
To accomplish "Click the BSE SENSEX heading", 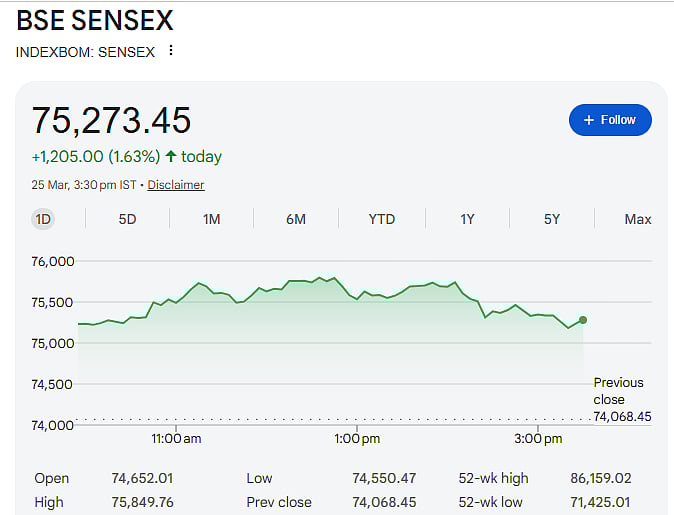I will click(95, 20).
